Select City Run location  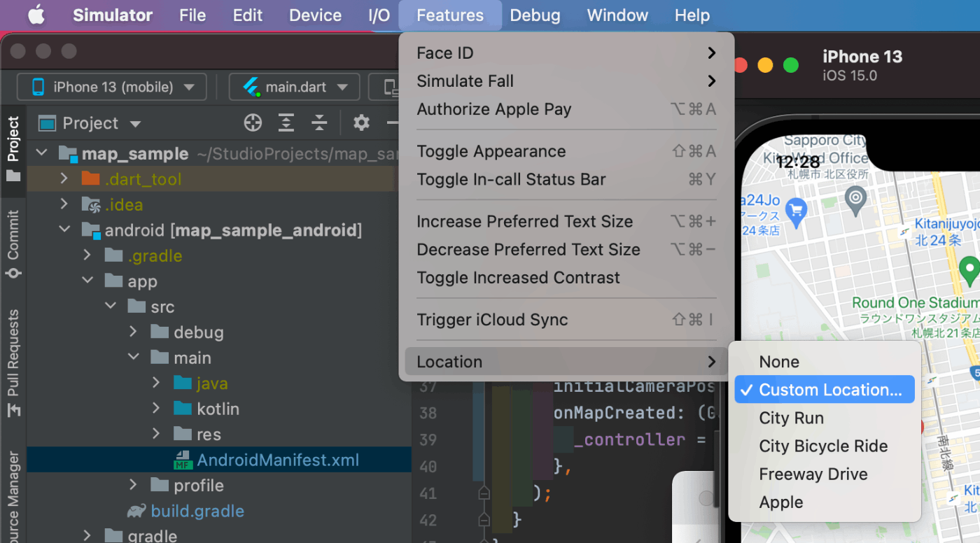[x=825, y=418]
